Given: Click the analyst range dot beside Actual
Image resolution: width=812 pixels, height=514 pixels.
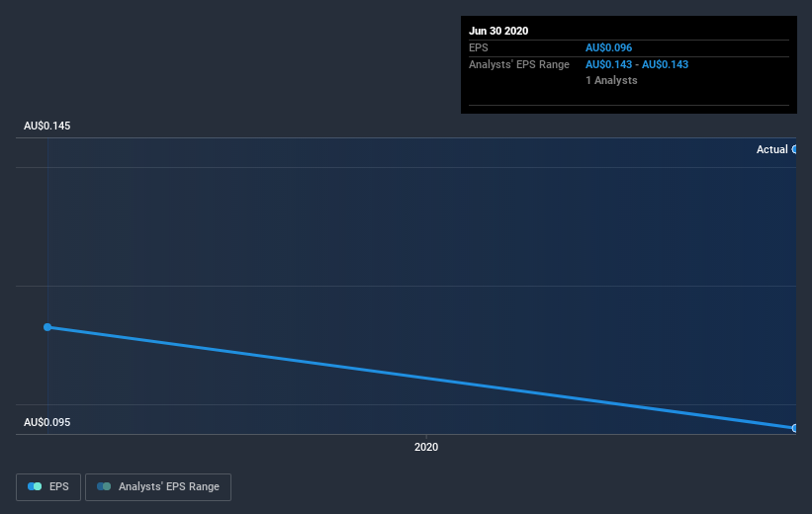Looking at the screenshot, I should [794, 149].
